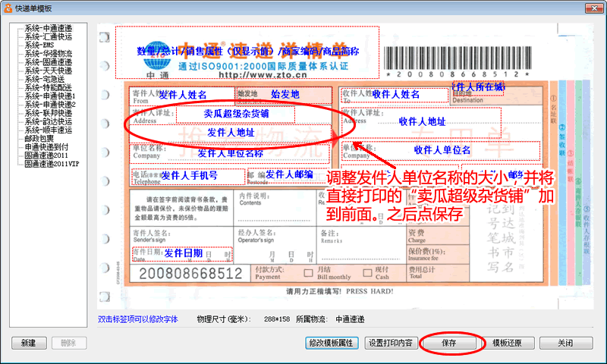Select 圆通速递2011VIP template
Viewport: 607px width, 364px height.
pyautogui.click(x=52, y=164)
